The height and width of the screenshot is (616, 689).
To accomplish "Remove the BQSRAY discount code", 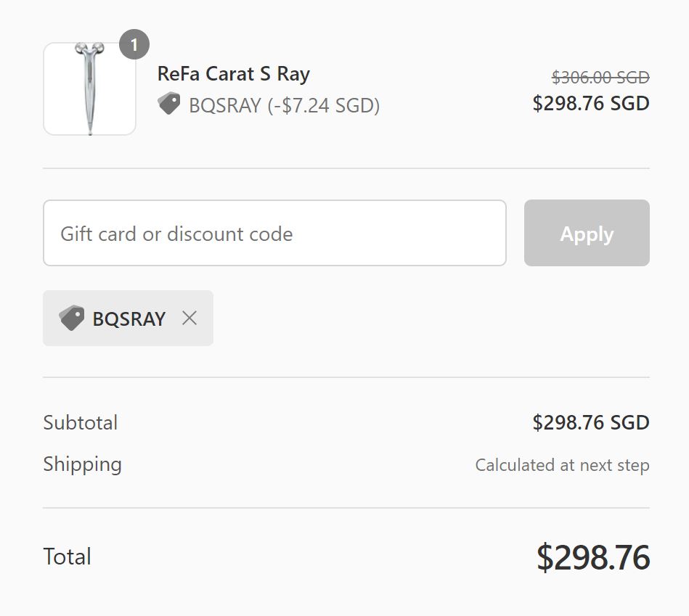I will click(189, 318).
